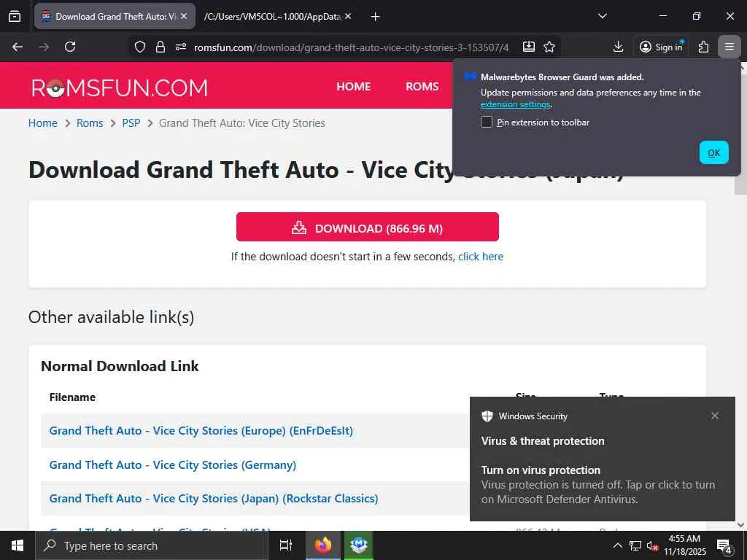Click the Filename column header
The image size is (747, 560).
click(x=72, y=397)
